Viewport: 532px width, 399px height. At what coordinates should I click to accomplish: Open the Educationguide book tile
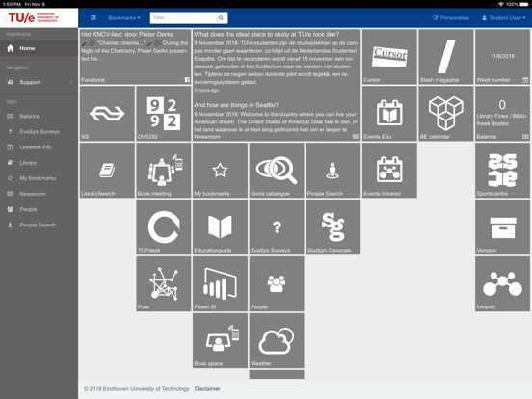[x=220, y=227]
